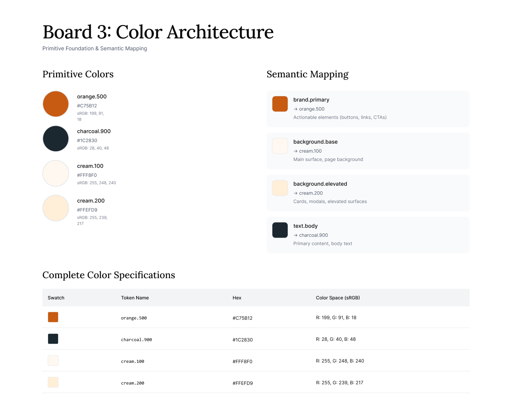Click the cream.200 swatch in the table
Image resolution: width=512 pixels, height=420 pixels.
53,382
